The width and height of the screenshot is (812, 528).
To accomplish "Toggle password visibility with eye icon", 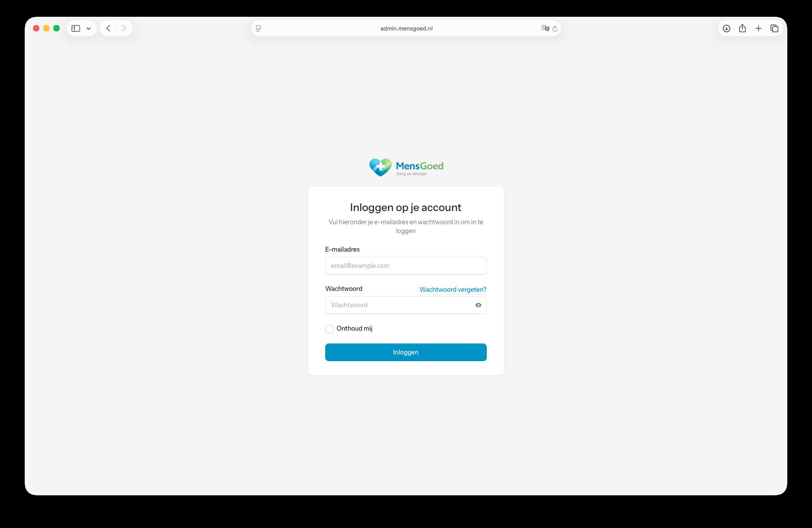I will point(478,305).
